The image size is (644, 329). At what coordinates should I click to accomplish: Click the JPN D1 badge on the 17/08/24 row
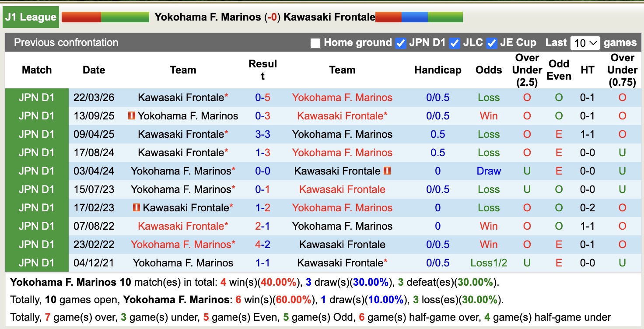click(x=37, y=152)
